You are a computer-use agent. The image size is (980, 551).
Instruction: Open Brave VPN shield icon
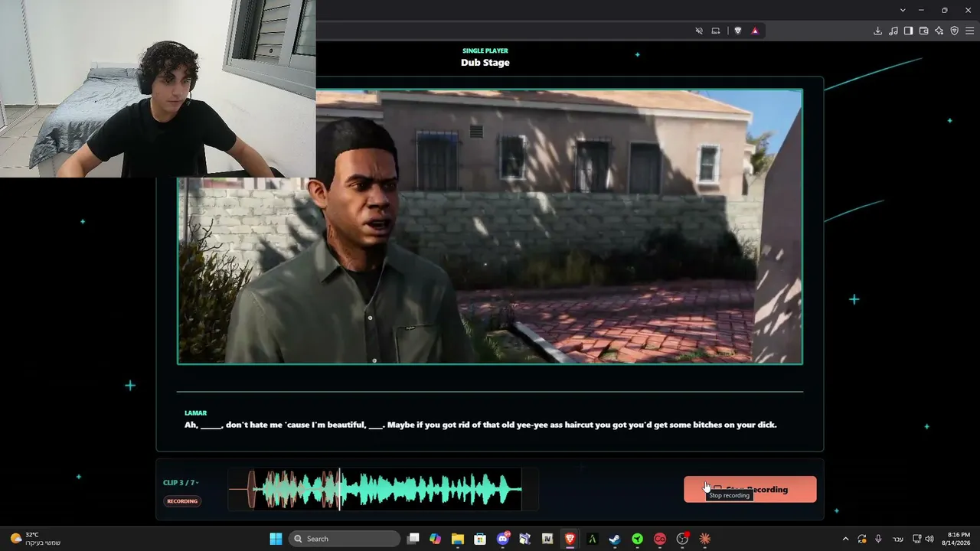(954, 31)
